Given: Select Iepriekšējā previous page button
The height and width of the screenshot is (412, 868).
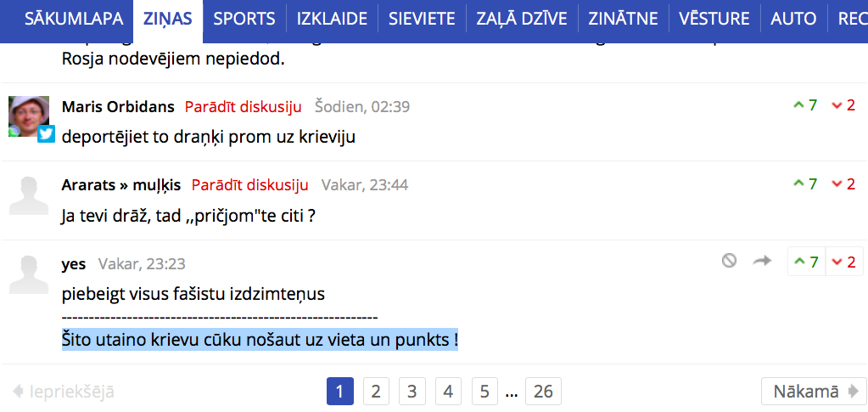Looking at the screenshot, I should point(63,392).
